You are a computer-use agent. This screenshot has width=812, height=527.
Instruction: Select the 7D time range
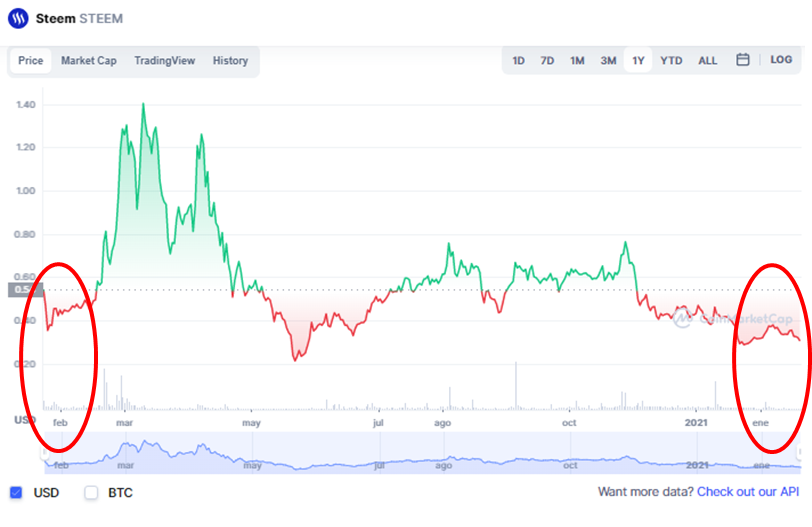click(x=547, y=61)
